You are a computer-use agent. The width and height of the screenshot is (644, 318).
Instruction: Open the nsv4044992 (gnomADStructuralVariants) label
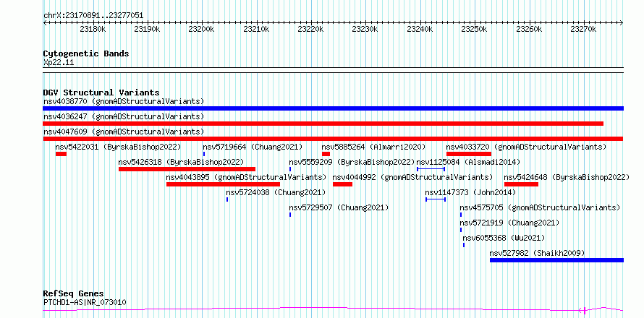click(412, 177)
